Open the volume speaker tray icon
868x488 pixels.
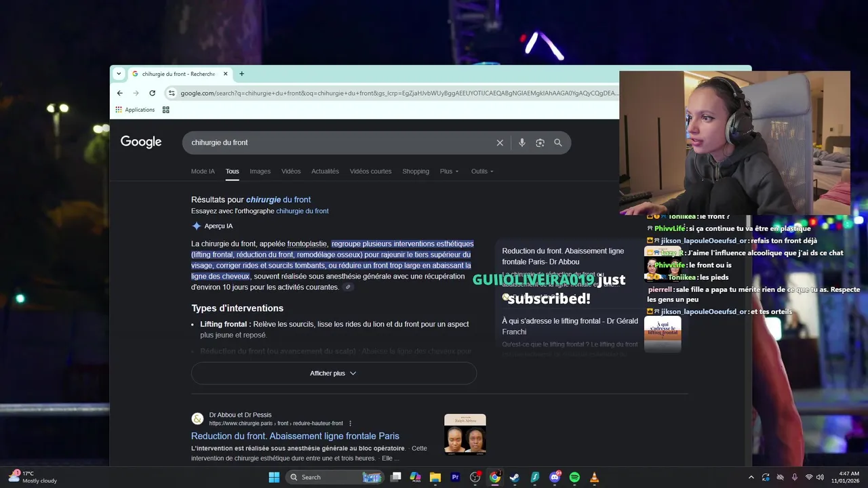coord(820,477)
